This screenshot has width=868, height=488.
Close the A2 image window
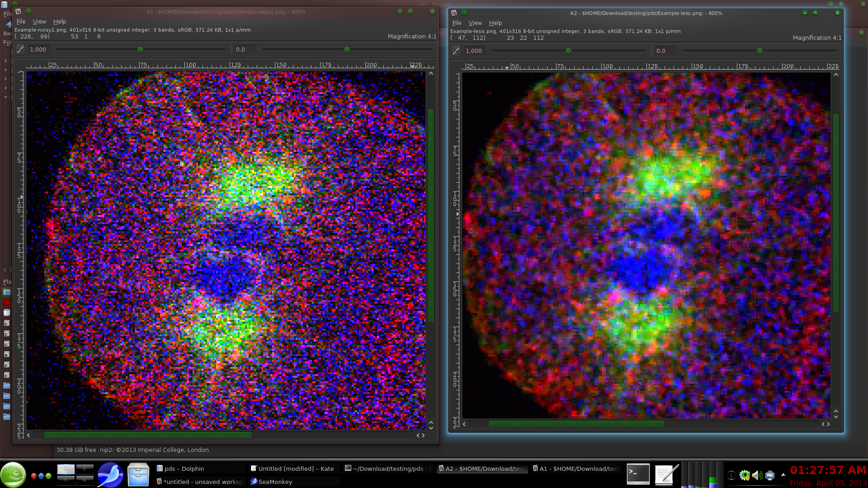coord(837,13)
